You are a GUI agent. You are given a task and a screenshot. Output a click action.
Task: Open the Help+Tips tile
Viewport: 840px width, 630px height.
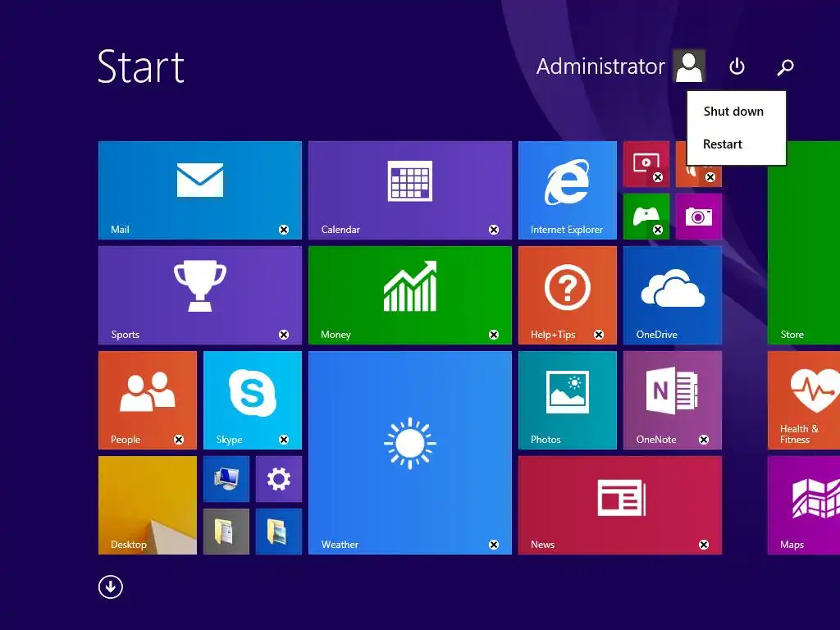pyautogui.click(x=568, y=295)
